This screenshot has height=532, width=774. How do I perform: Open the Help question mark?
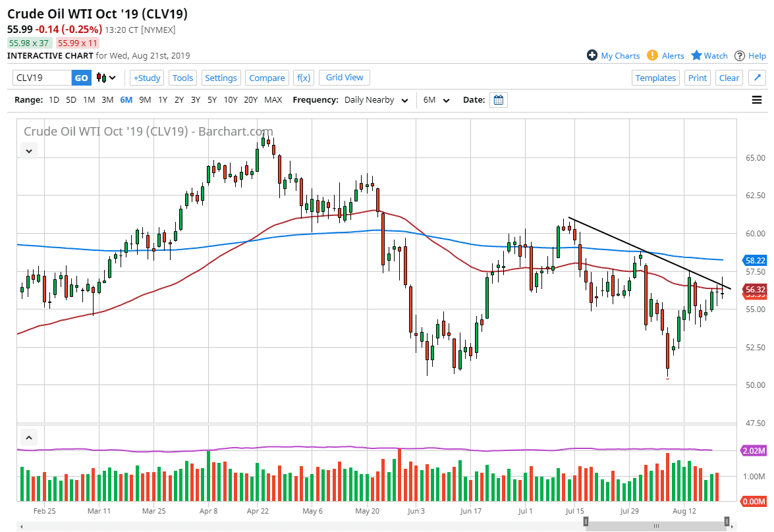pyautogui.click(x=740, y=56)
